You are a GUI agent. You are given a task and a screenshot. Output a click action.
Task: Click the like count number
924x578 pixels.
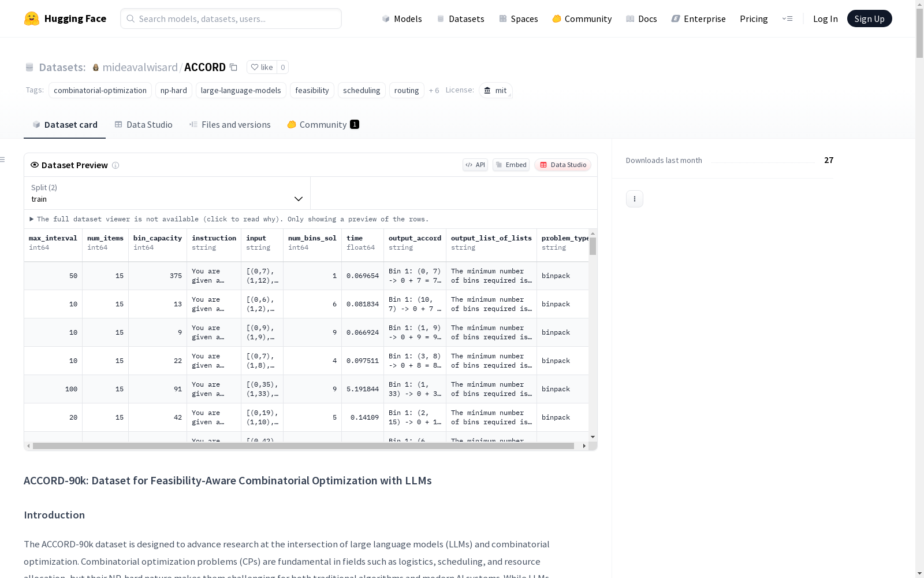(x=282, y=67)
